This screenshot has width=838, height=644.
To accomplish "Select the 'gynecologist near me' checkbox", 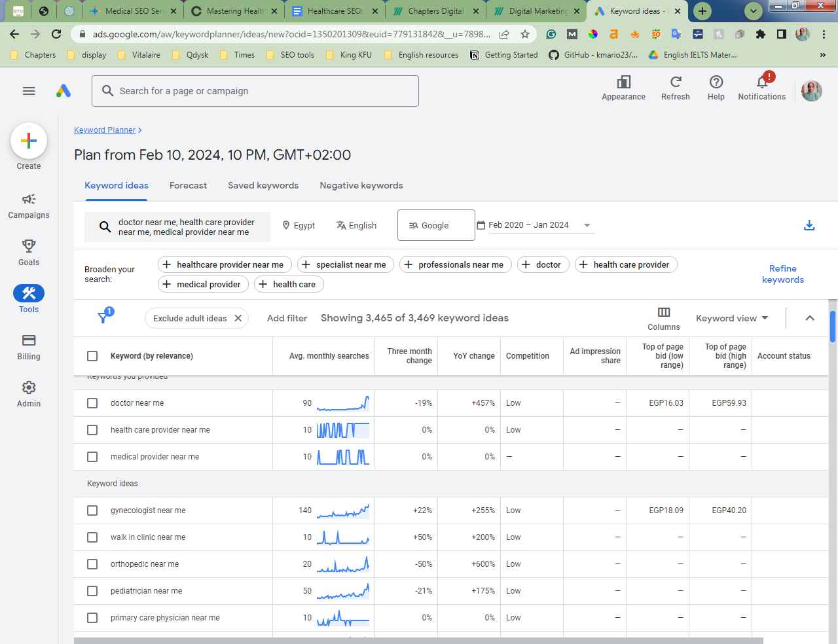I will 92,510.
